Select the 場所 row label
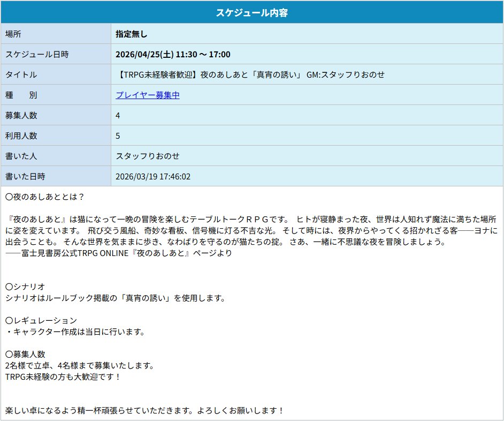The height and width of the screenshot is (421, 504). point(13,34)
